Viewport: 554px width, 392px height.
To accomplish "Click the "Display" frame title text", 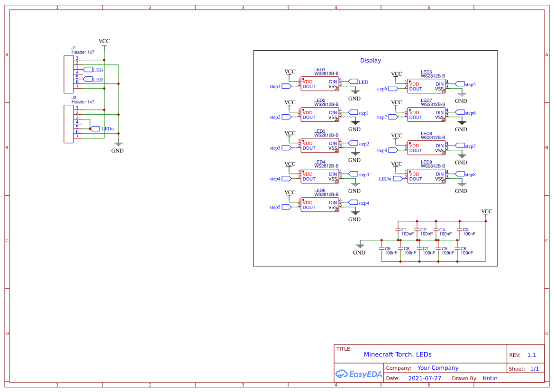I will [x=370, y=61].
